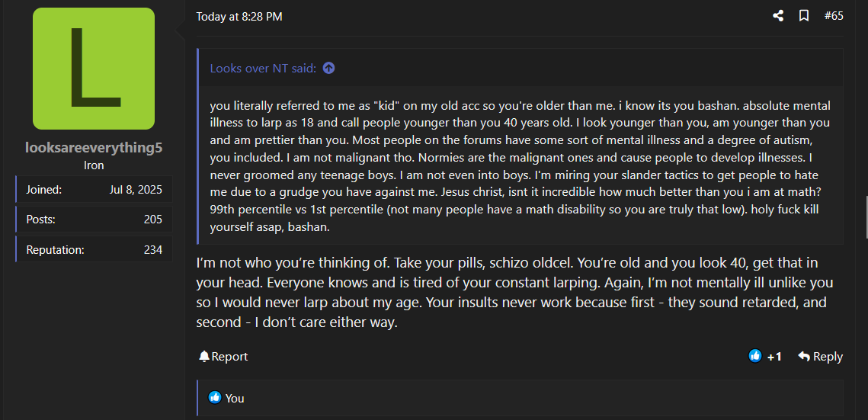Click the bell icon beside Report
Viewport: 868px width, 420px height.
pos(204,357)
